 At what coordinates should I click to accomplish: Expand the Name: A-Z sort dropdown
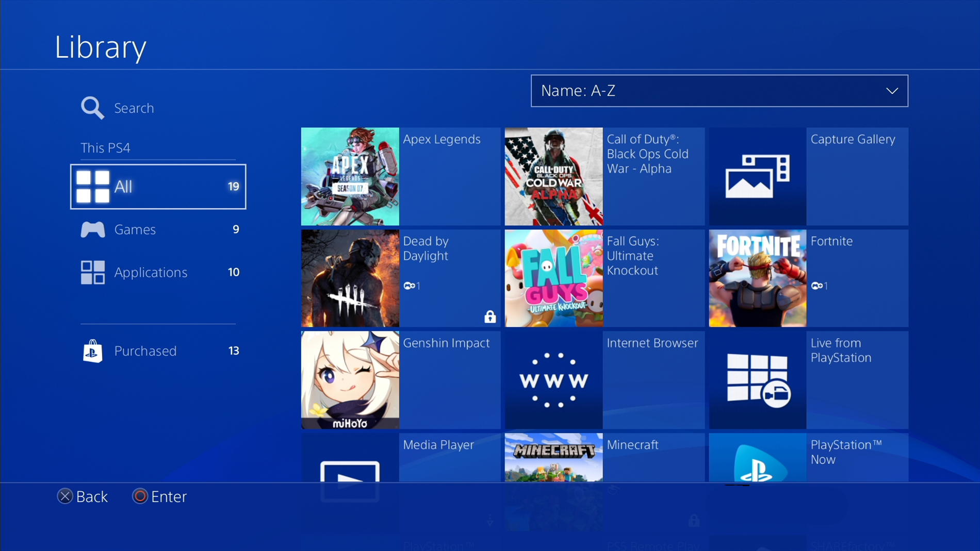tap(720, 91)
